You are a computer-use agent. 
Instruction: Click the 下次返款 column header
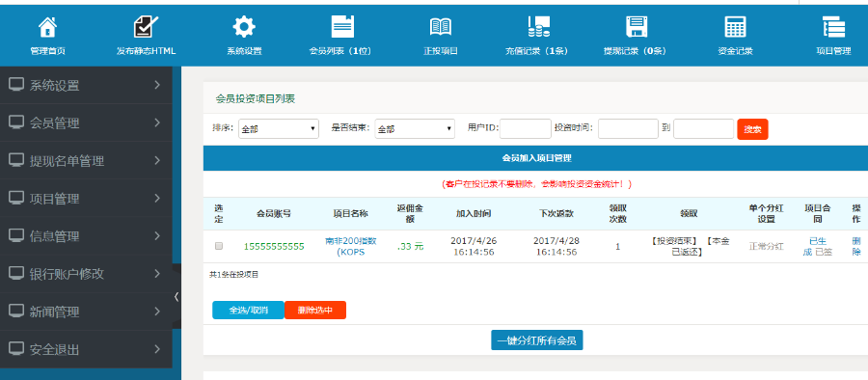pyautogui.click(x=556, y=214)
